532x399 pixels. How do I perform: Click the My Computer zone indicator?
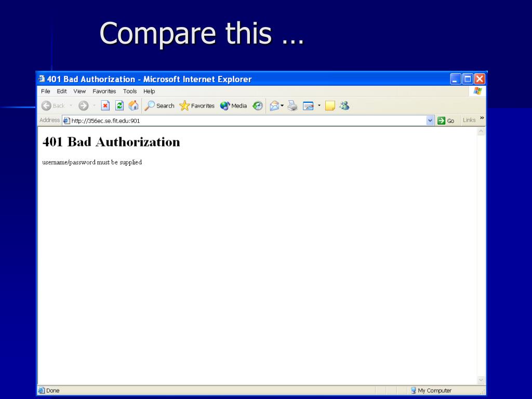point(431,391)
